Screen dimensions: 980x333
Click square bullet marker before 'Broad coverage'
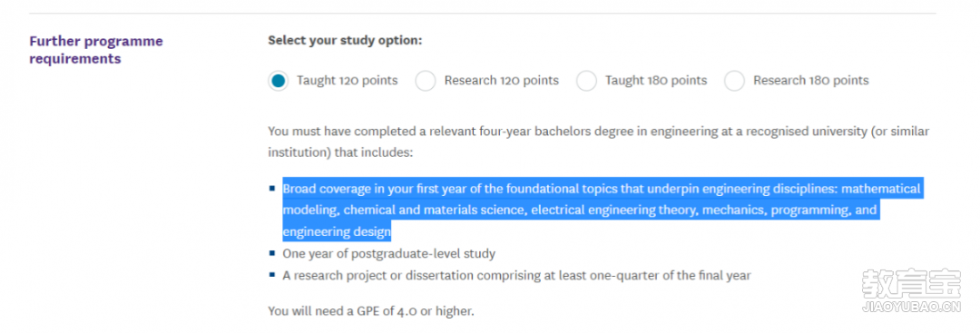pos(272,188)
